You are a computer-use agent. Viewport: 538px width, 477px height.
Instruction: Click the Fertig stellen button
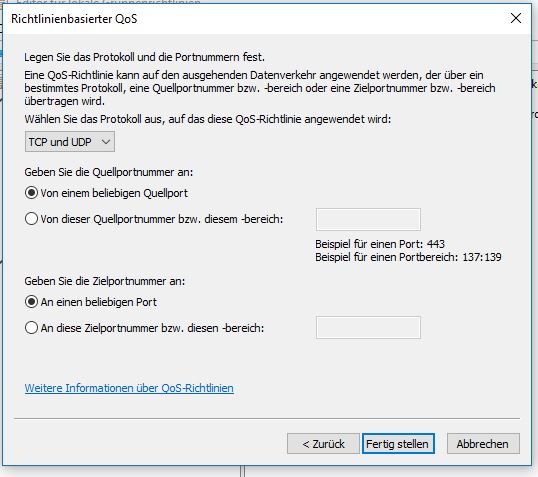(398, 444)
